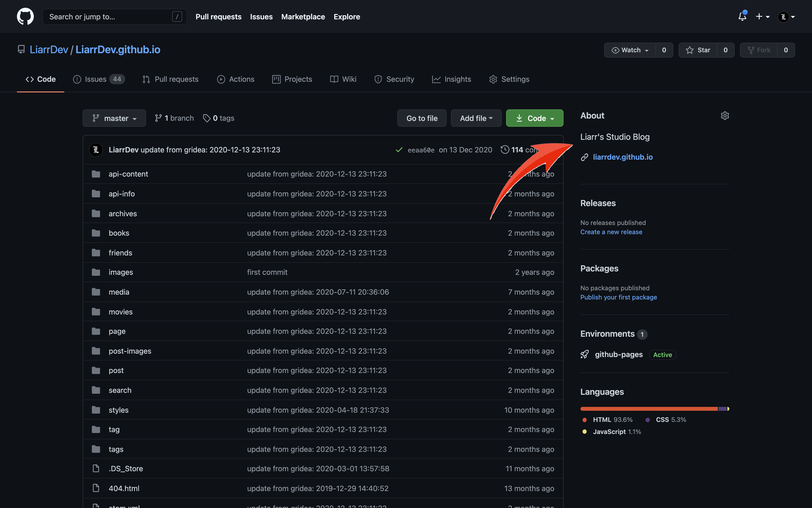
Task: Open the styles folder
Action: point(118,410)
